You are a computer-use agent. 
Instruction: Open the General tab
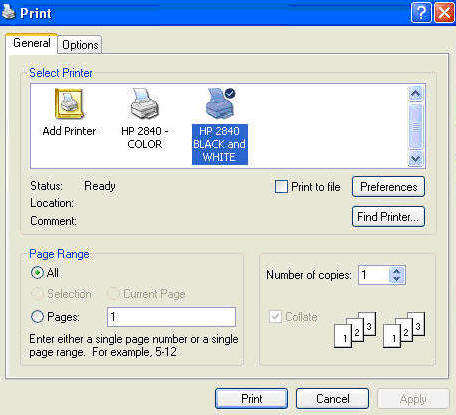[32, 43]
